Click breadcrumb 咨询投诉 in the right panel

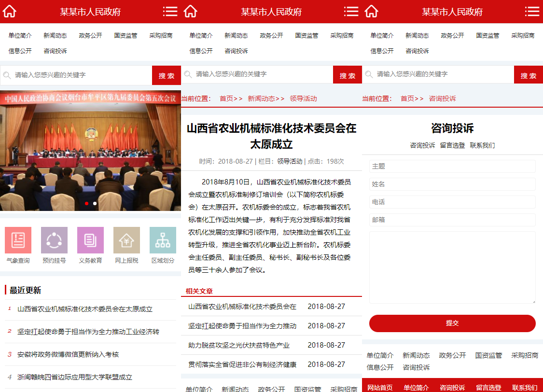coord(442,98)
